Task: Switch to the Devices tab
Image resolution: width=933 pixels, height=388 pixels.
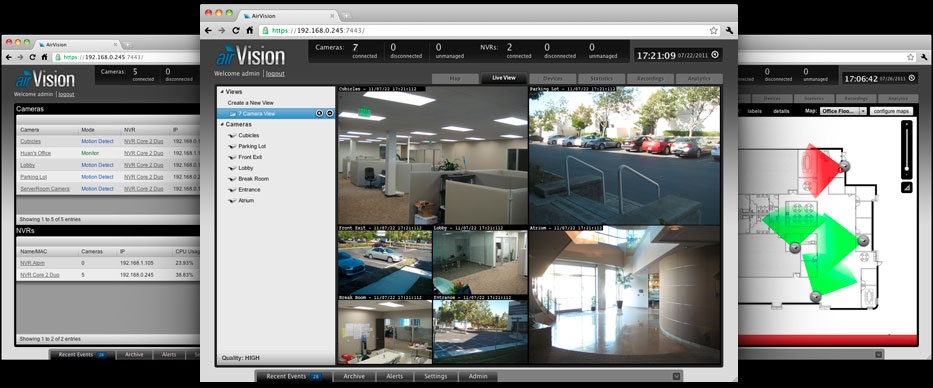Action: 553,79
